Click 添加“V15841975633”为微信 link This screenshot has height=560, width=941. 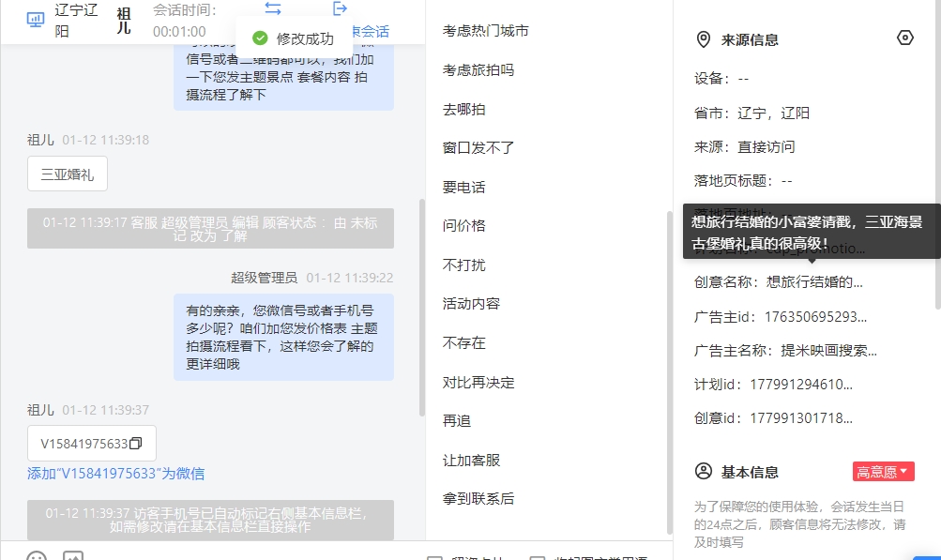tap(115, 474)
